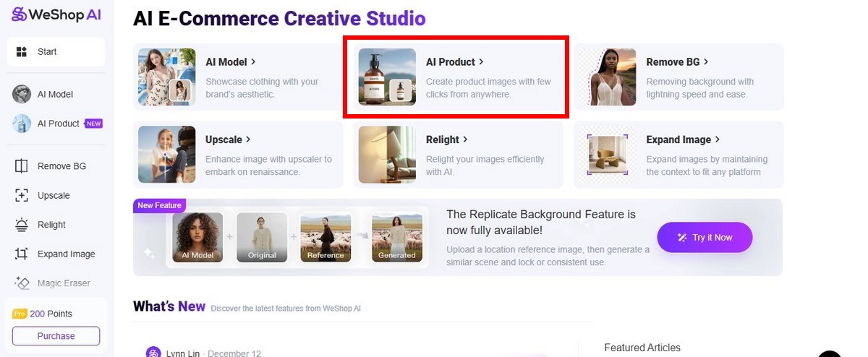This screenshot has height=357, width=868.
Task: Click the NEW badge beside AI Product
Action: (94, 124)
